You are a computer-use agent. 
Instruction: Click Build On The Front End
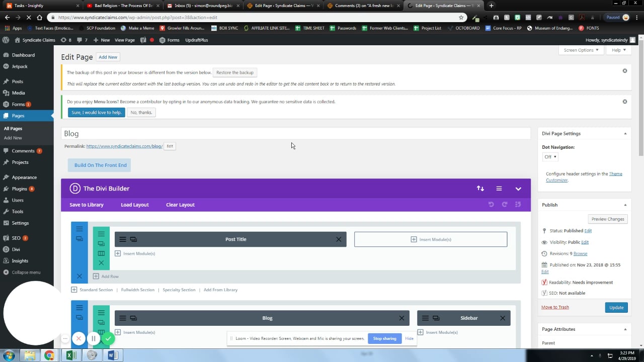(x=99, y=165)
